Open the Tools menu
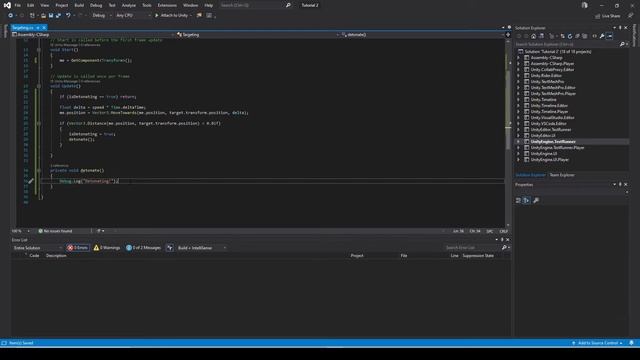This screenshot has width=640, height=360. pos(147,5)
